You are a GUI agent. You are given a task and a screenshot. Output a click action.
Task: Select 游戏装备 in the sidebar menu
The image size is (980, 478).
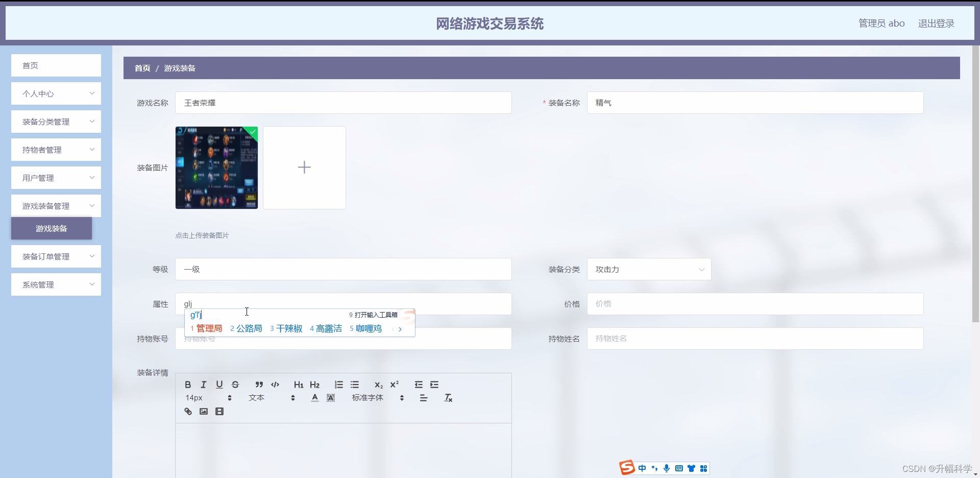51,228
